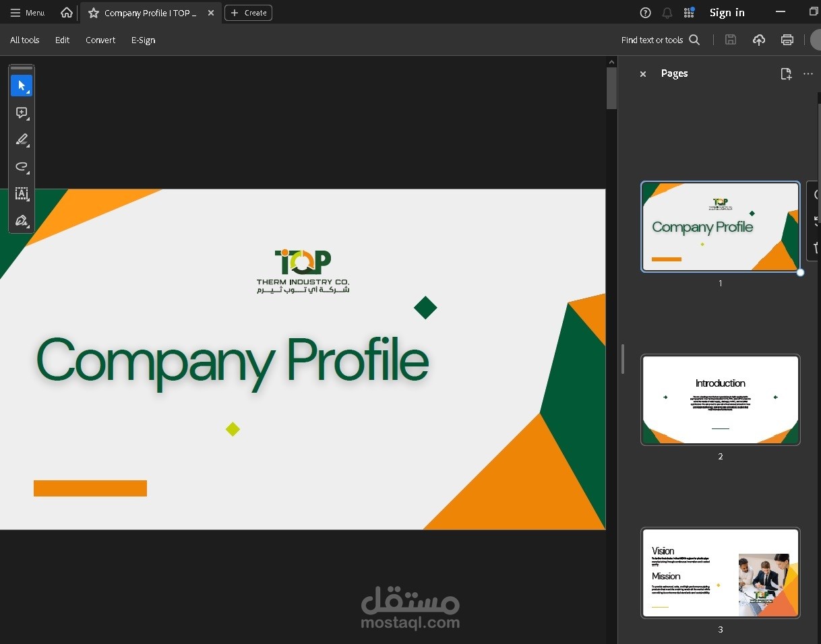Image resolution: width=821 pixels, height=644 pixels.
Task: Open the notifications bell
Action: 667,13
